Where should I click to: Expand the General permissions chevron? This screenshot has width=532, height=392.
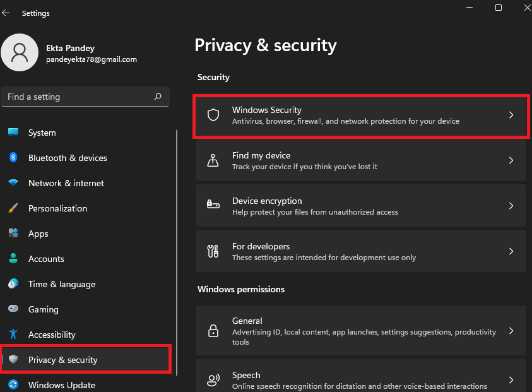coord(511,331)
